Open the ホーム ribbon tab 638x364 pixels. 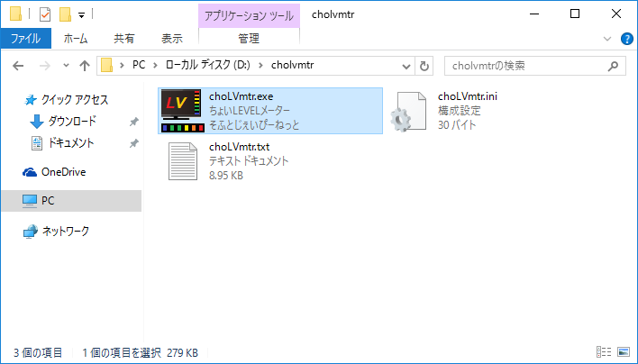coord(76,39)
